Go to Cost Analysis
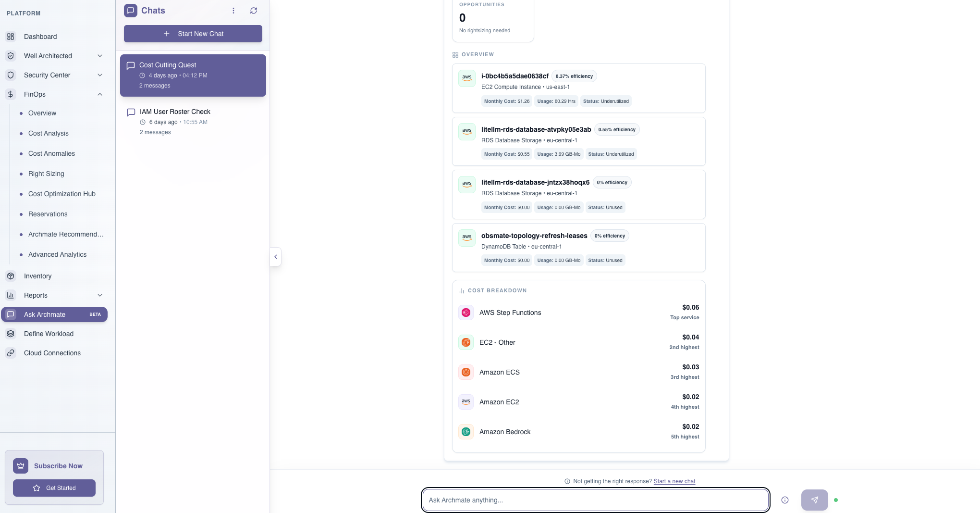This screenshot has height=513, width=980. click(x=49, y=133)
